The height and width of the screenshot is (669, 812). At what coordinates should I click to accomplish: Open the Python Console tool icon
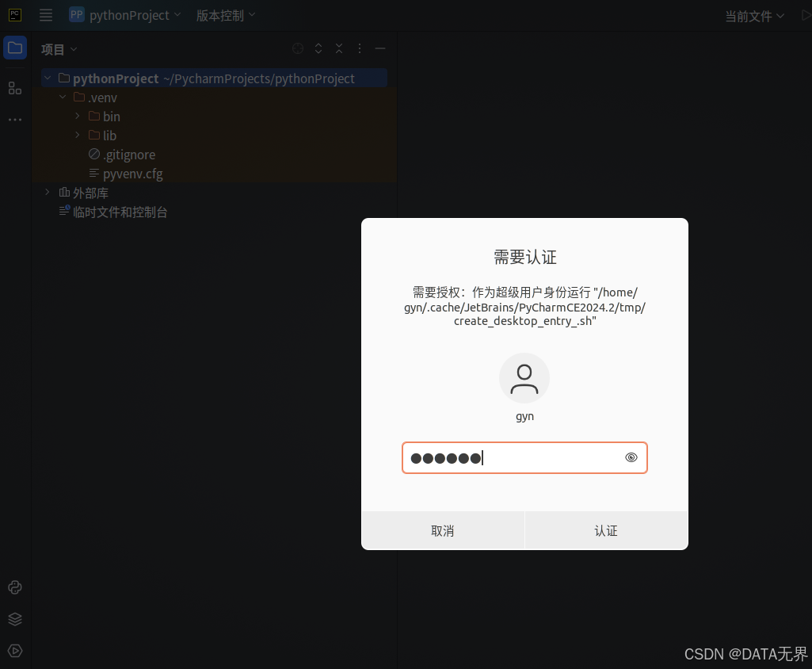coord(15,587)
